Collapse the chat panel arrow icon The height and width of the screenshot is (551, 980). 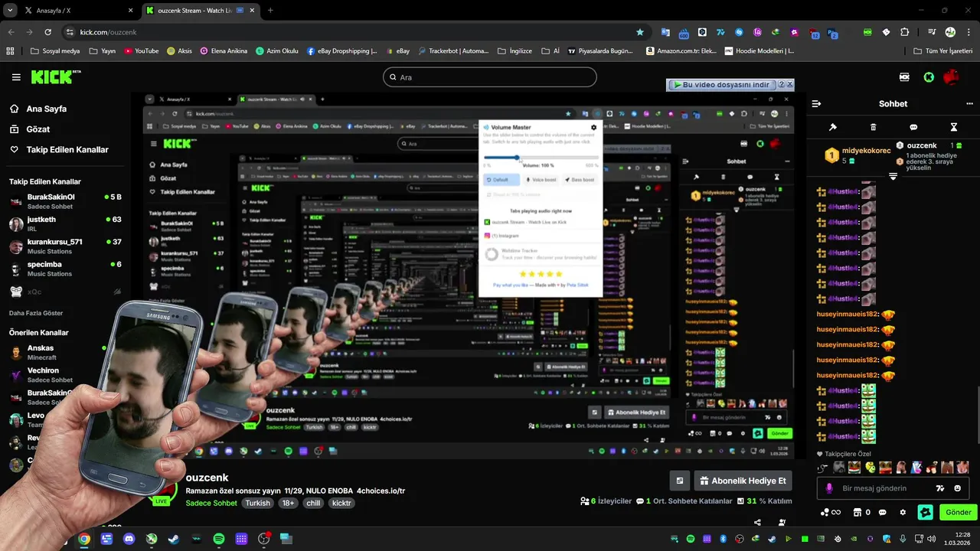(816, 103)
